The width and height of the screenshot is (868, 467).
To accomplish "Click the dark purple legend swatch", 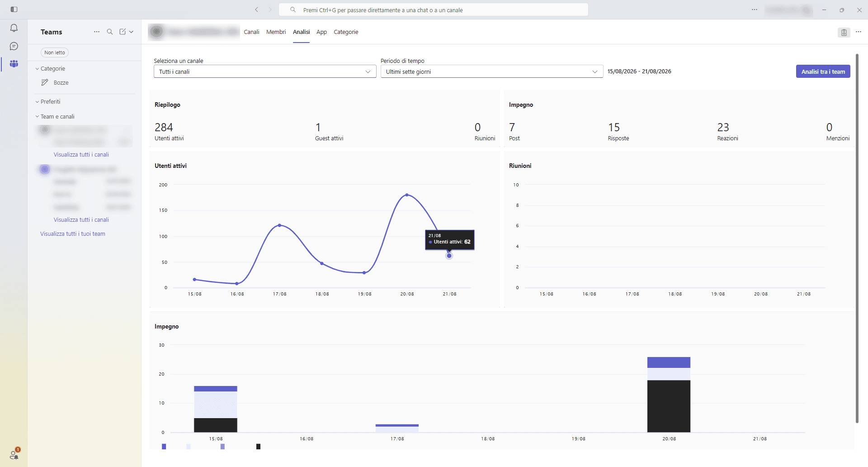I will [164, 447].
